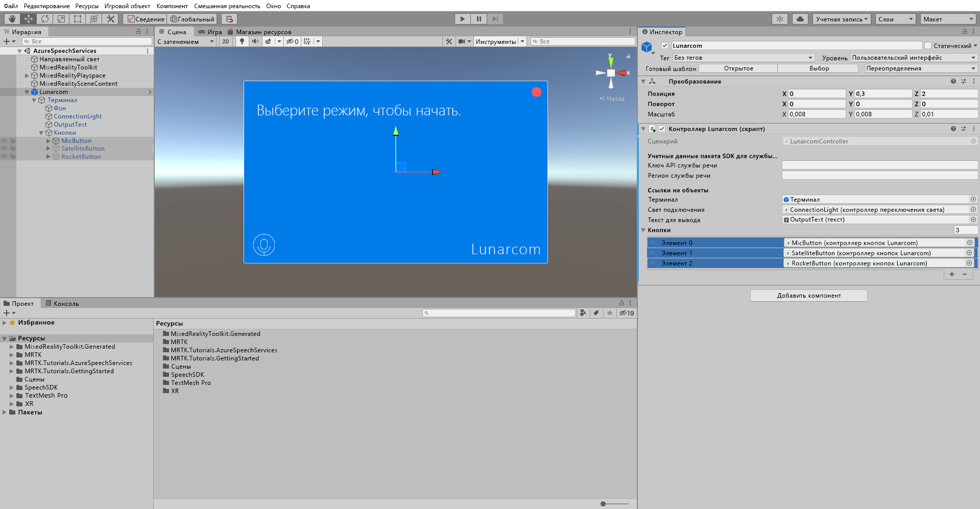The height and width of the screenshot is (509, 980).
Task: Toggle grid snapping icon in the toolbar
Action: [x=229, y=19]
